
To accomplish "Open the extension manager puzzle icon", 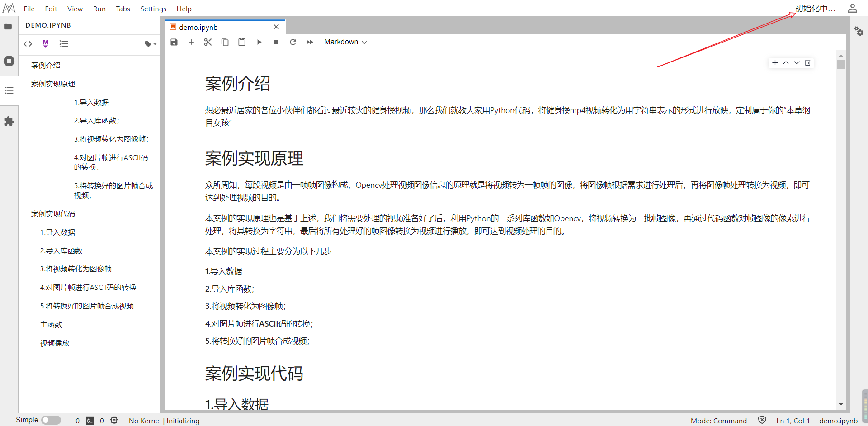I will click(9, 121).
